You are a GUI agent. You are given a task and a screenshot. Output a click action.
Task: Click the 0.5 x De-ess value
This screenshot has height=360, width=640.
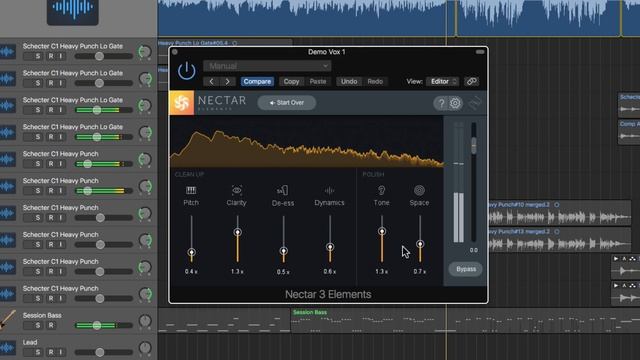coord(283,271)
